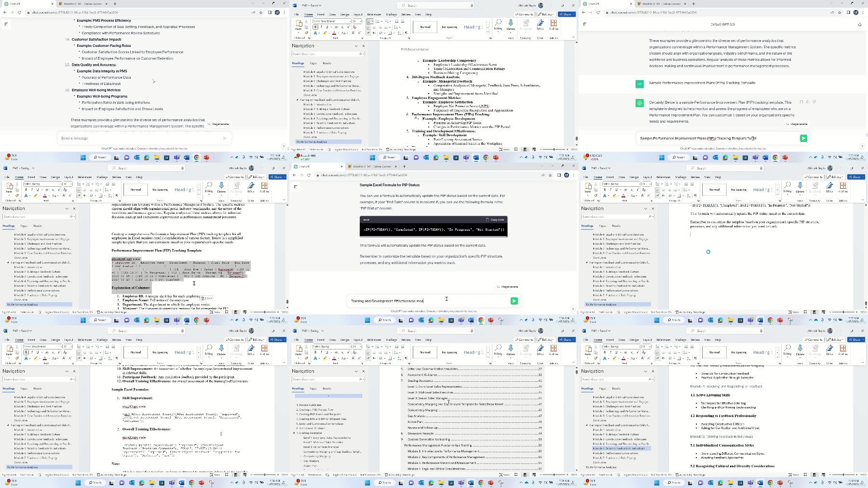Viewport: 868px width, 488px height.
Task: Expand Styles gallery in Leadership Competency Word window
Action: tap(488, 31)
